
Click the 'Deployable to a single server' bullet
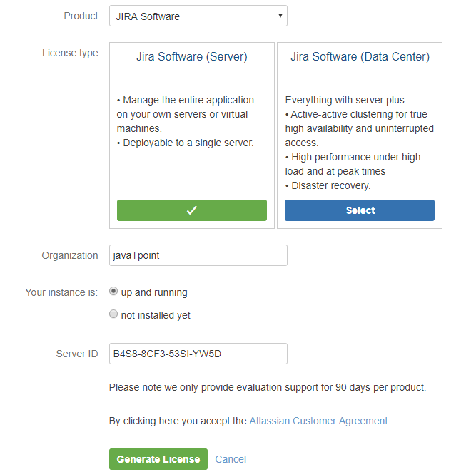(187, 143)
